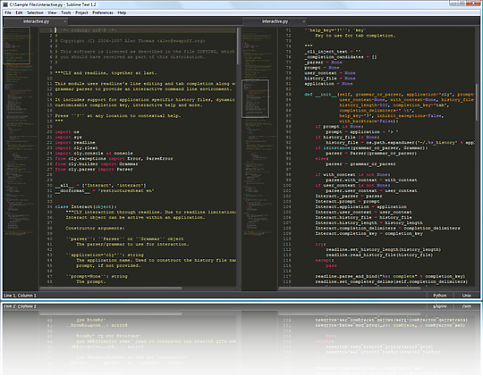
Task: Close the right interactive.py tab
Action: (x=304, y=21)
